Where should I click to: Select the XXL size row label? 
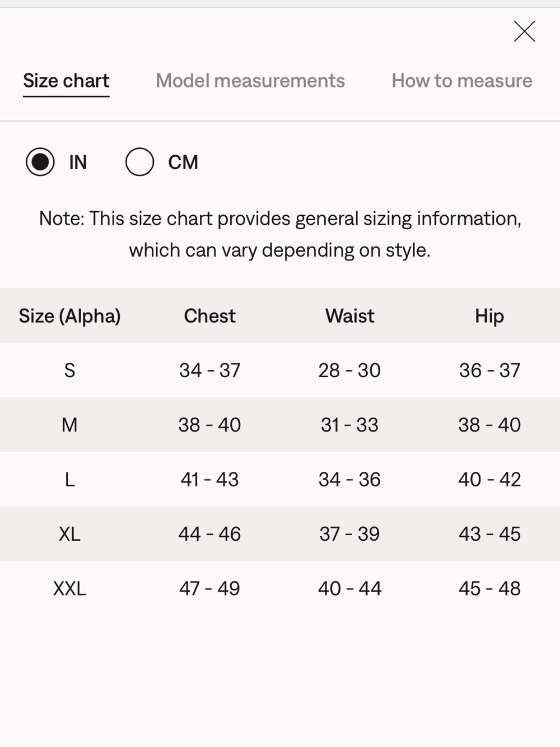[x=69, y=588]
